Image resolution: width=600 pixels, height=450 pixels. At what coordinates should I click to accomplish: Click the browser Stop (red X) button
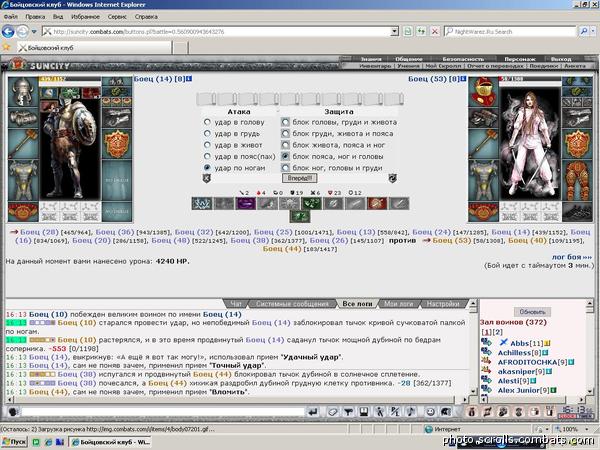[435, 31]
